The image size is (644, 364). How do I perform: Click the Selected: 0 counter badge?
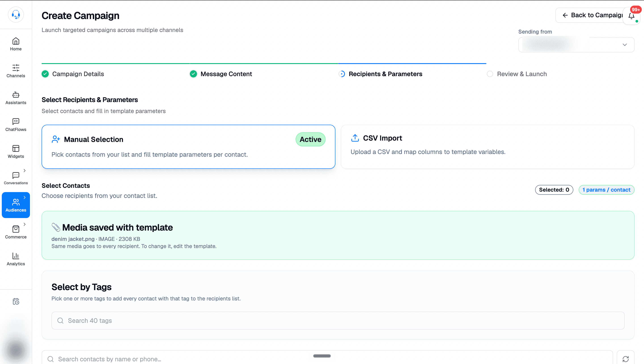click(554, 190)
